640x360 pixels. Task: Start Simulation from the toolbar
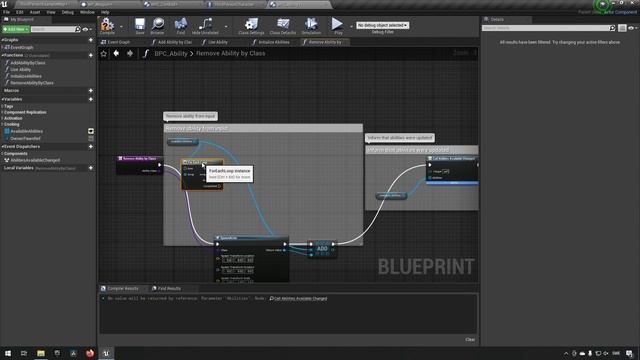tap(311, 26)
